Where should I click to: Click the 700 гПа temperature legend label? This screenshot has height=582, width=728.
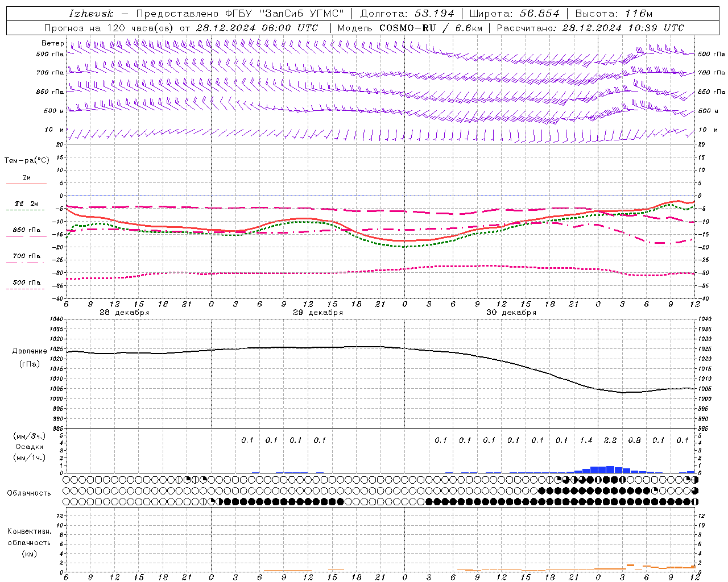coord(27,256)
